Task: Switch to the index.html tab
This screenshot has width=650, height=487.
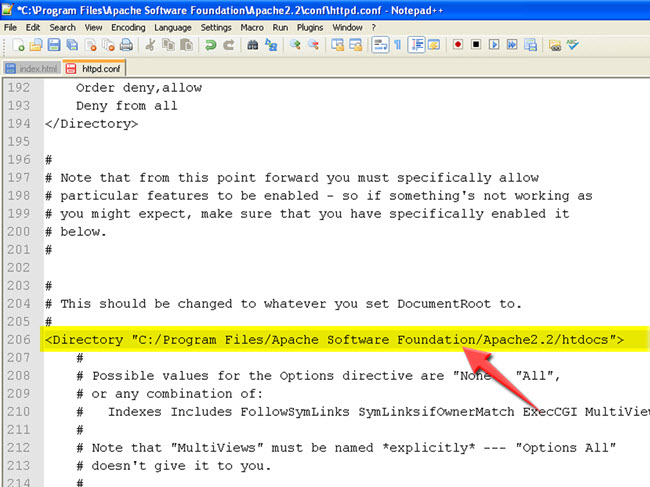Action: 32,68
